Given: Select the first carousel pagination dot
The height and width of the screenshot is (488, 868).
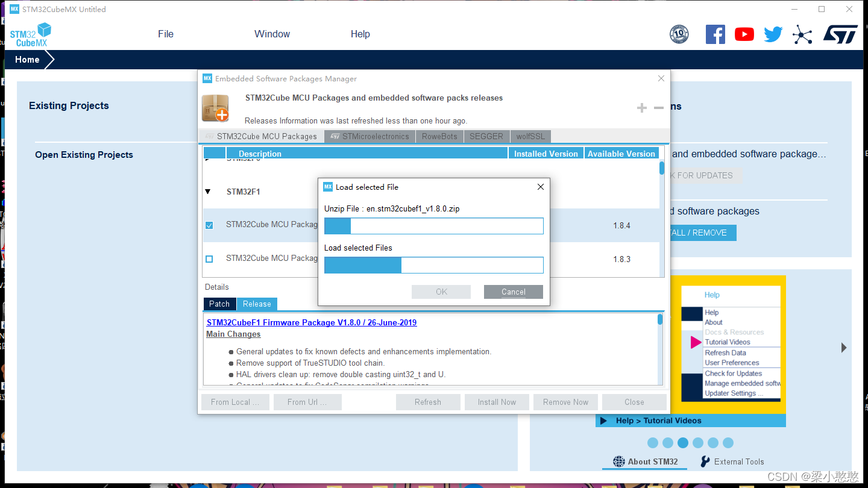Looking at the screenshot, I should click(653, 443).
